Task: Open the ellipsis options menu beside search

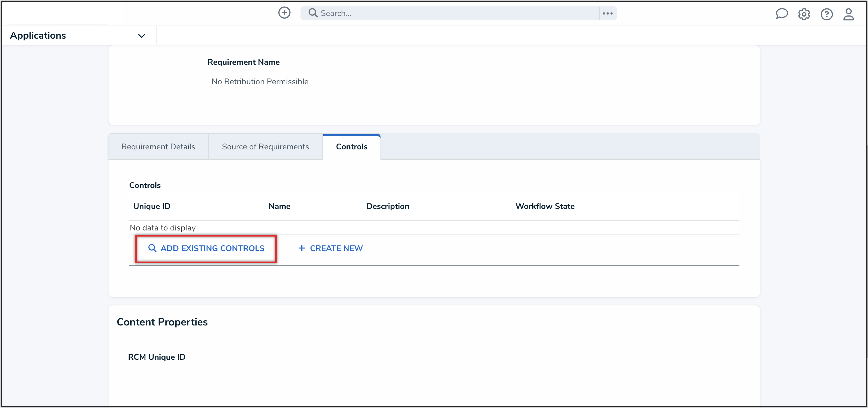Action: 608,13
